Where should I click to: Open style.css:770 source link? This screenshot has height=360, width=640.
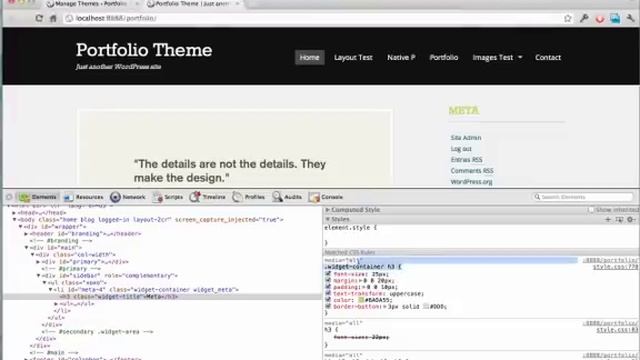point(616,267)
